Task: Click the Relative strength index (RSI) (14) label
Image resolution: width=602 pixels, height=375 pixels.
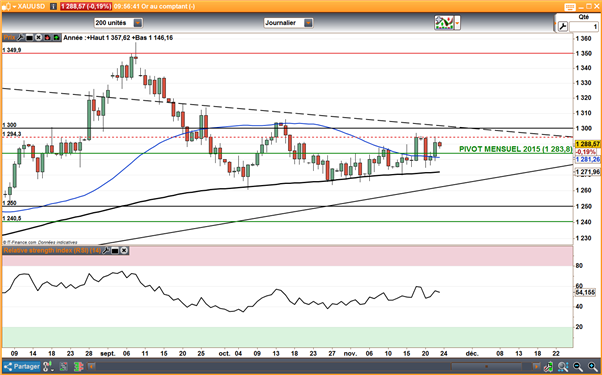Action: coord(52,251)
